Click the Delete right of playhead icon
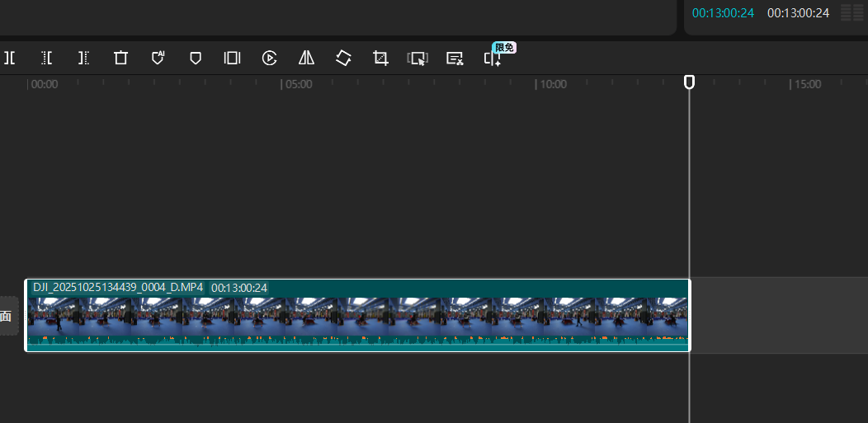 pyautogui.click(x=83, y=58)
